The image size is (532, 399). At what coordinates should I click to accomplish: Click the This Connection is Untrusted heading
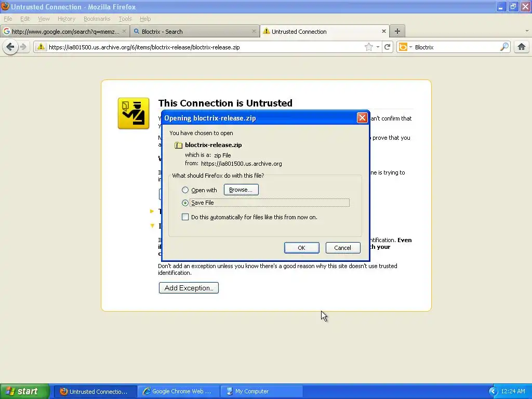225,103
